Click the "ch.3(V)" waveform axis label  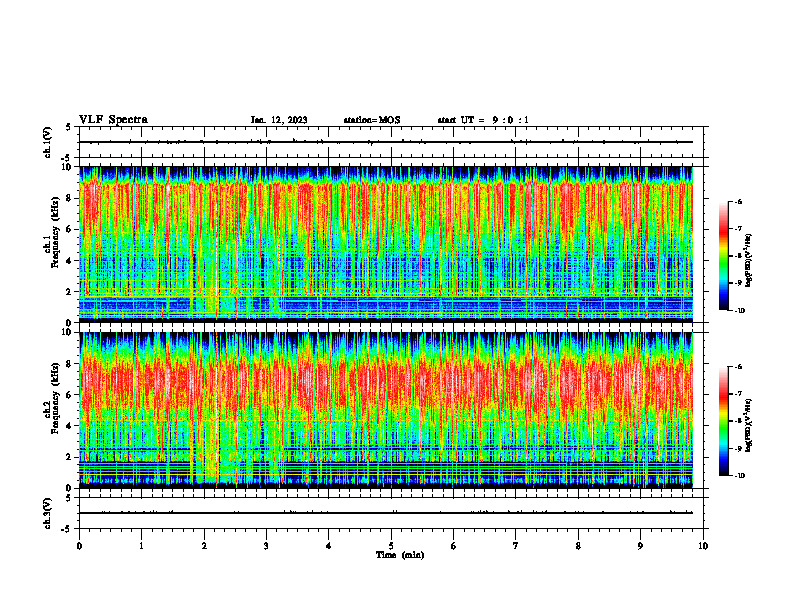[48, 513]
